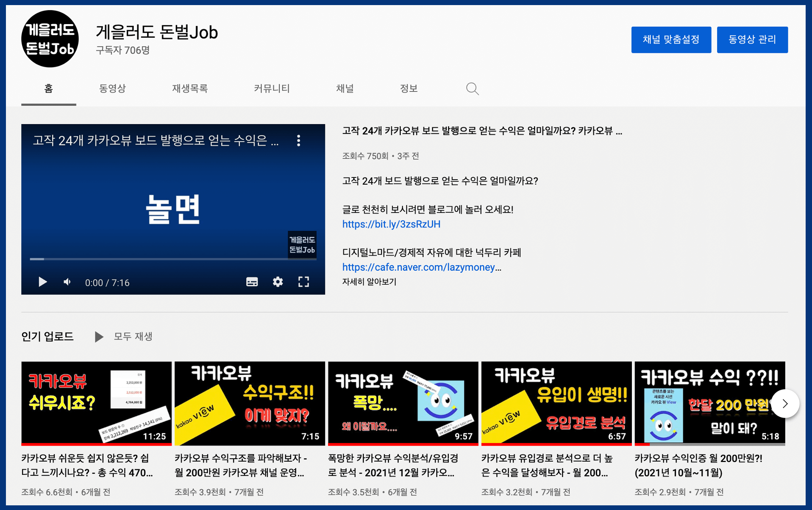The width and height of the screenshot is (812, 510).
Task: Open the bit.ly/3zsRzUH blog link
Action: [391, 224]
